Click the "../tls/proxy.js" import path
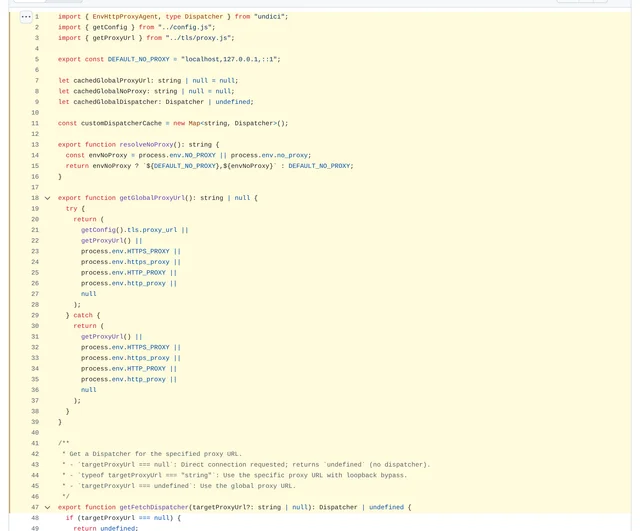Image resolution: width=640 pixels, height=531 pixels. point(200,38)
